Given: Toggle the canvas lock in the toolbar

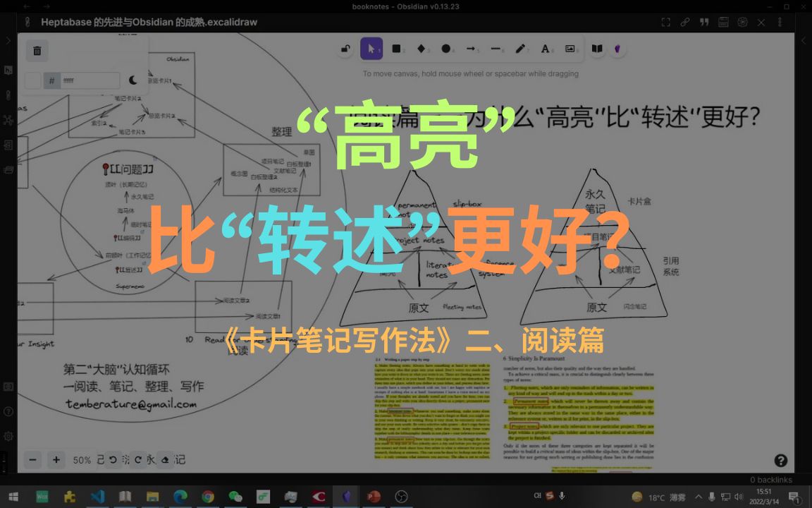Looking at the screenshot, I should (x=345, y=48).
